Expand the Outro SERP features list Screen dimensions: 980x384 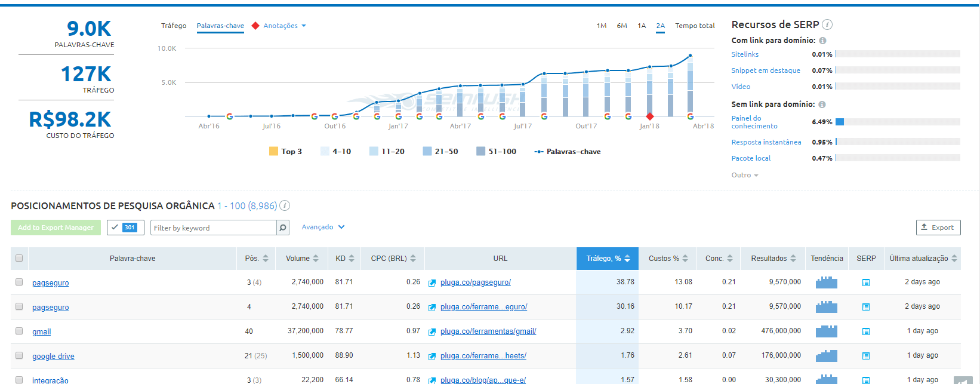click(745, 175)
